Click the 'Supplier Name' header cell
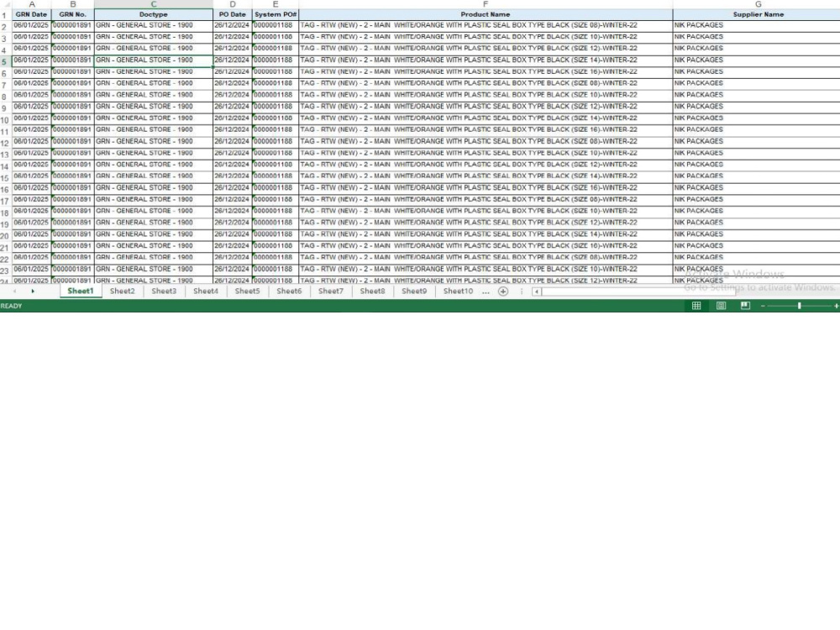Viewport: 840px width, 630px height. (x=758, y=14)
